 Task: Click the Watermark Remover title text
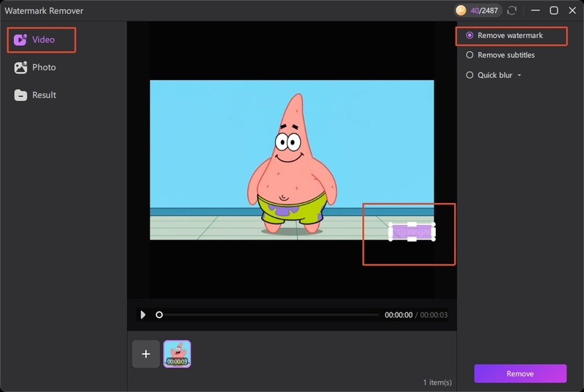(44, 11)
